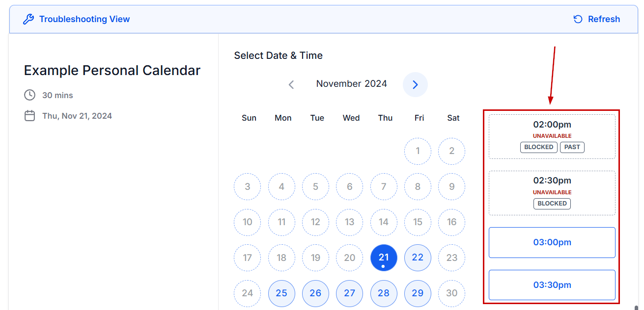Image resolution: width=644 pixels, height=310 pixels.
Task: Click the unavailable 02:00pm slot
Action: coord(552,125)
